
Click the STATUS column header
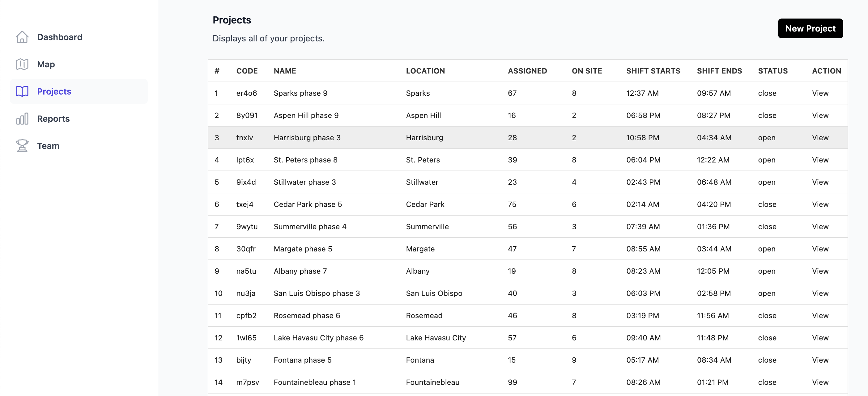coord(773,71)
